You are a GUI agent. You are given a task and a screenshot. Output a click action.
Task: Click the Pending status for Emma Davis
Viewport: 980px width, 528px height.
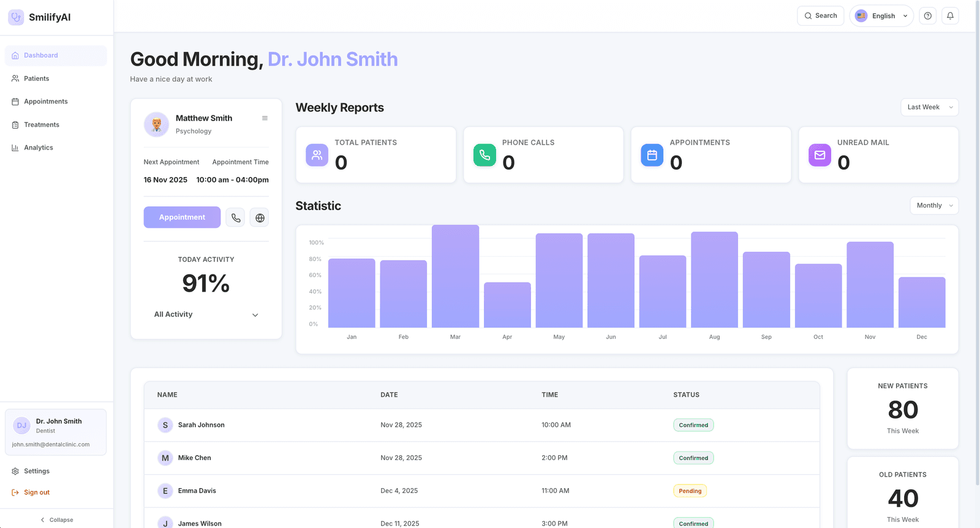coord(690,491)
